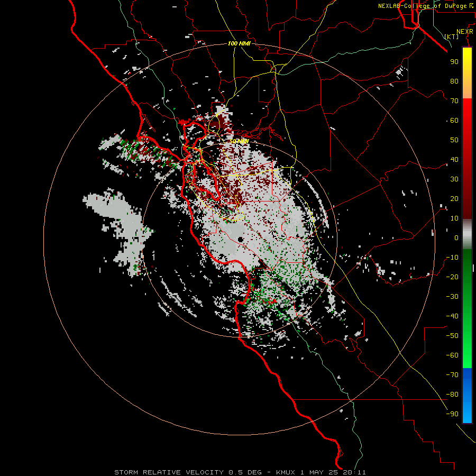
Task: Click the 30 value on velocity scale
Action: (x=454, y=179)
